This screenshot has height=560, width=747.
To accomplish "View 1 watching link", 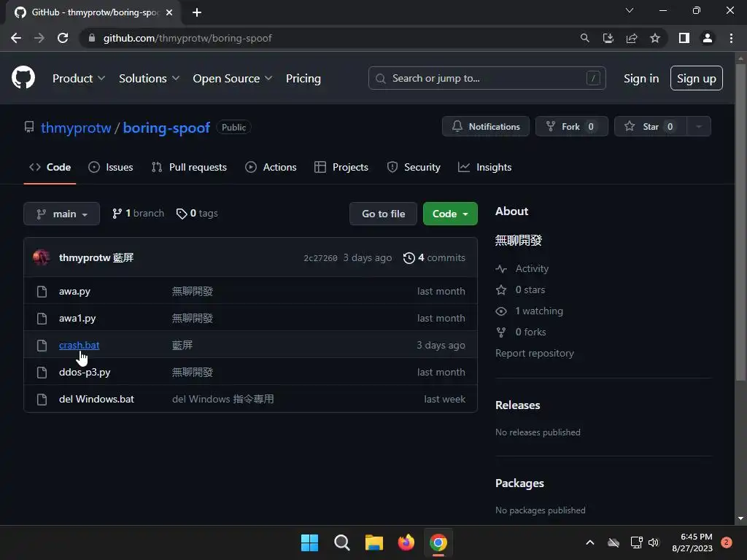I will (530, 311).
